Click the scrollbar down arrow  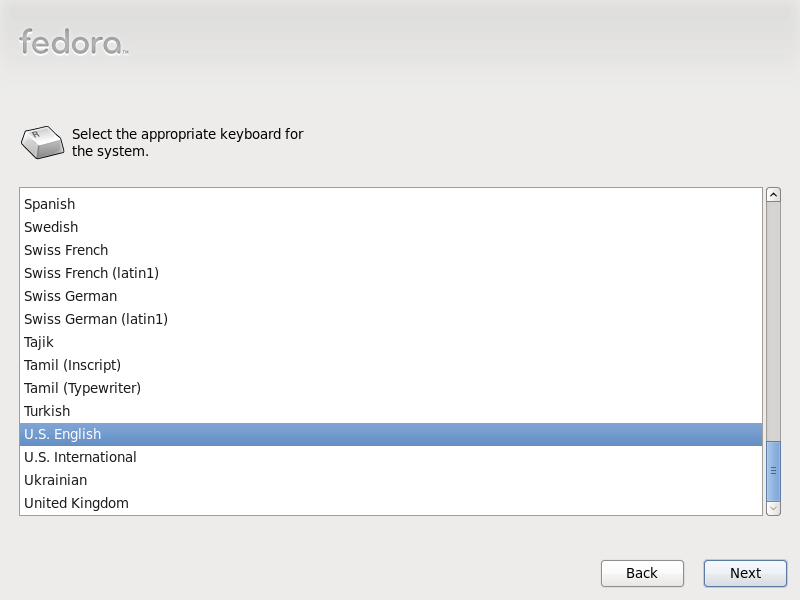[x=773, y=509]
